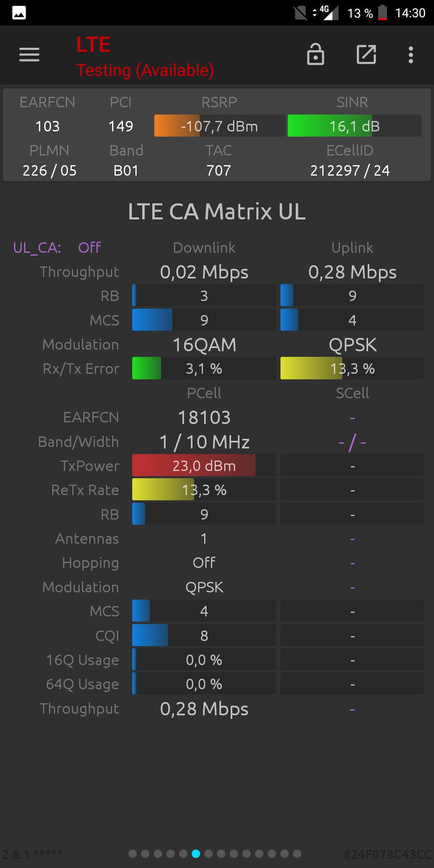
Task: Tap the 4G signal strength icon
Action: point(329,12)
